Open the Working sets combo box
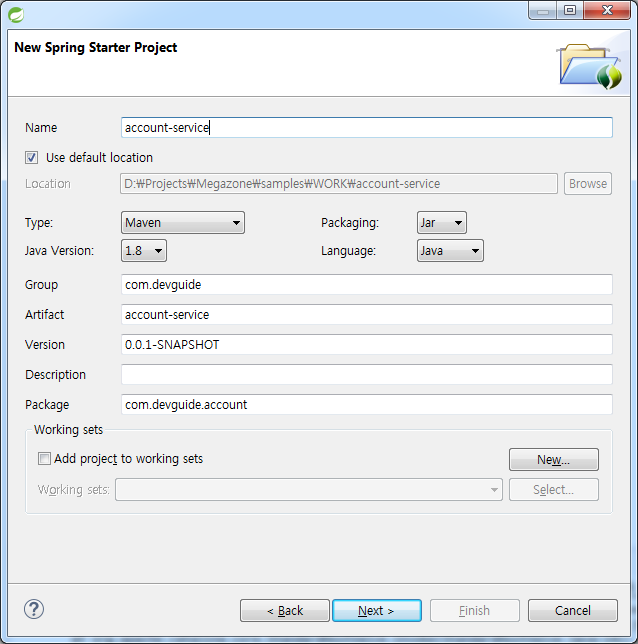The height and width of the screenshot is (644, 638). (x=309, y=490)
